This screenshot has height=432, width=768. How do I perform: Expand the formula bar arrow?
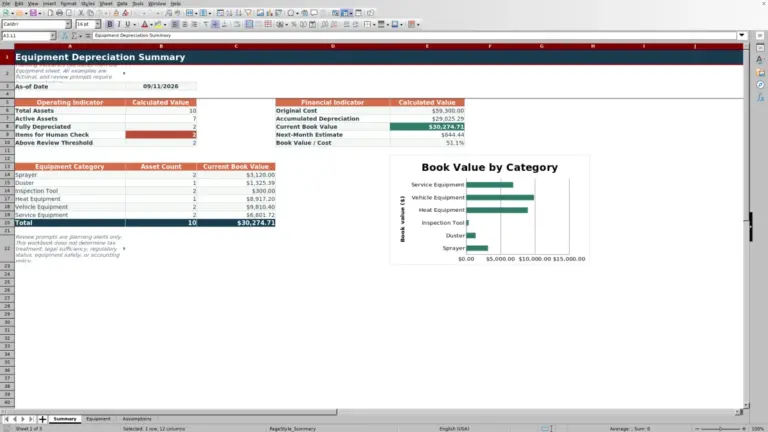click(742, 35)
